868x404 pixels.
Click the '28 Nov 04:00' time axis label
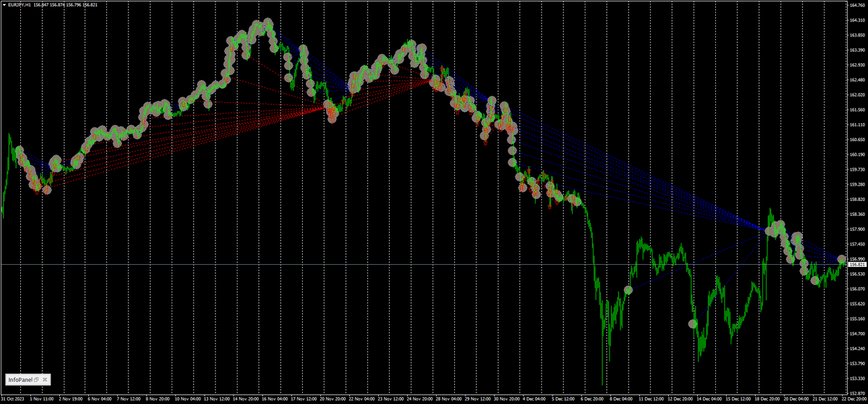point(449,399)
